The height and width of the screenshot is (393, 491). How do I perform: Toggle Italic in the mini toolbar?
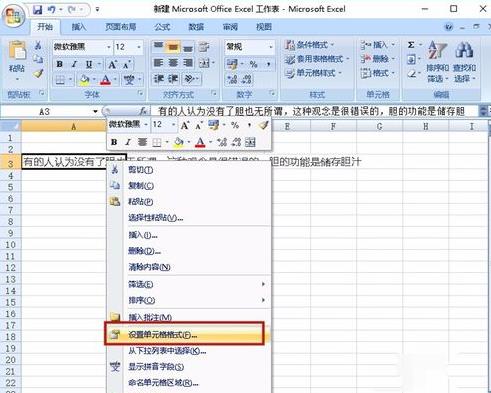pyautogui.click(x=128, y=142)
